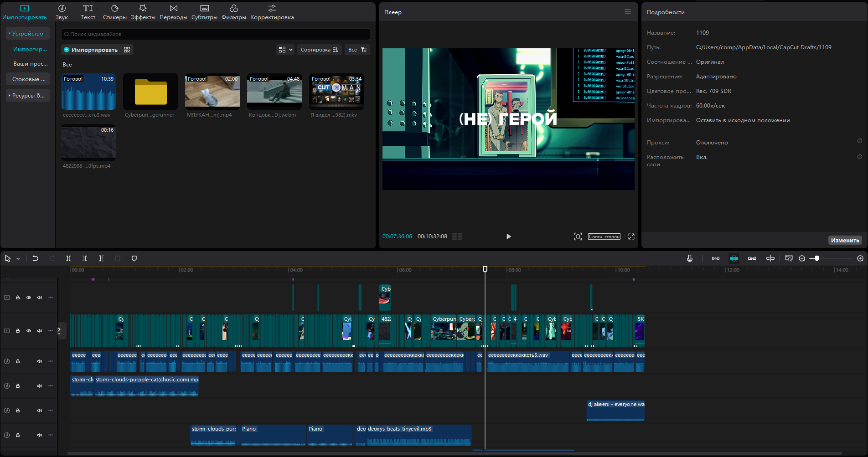
Task: Open the Effects (Эффекты) panel
Action: tap(143, 12)
